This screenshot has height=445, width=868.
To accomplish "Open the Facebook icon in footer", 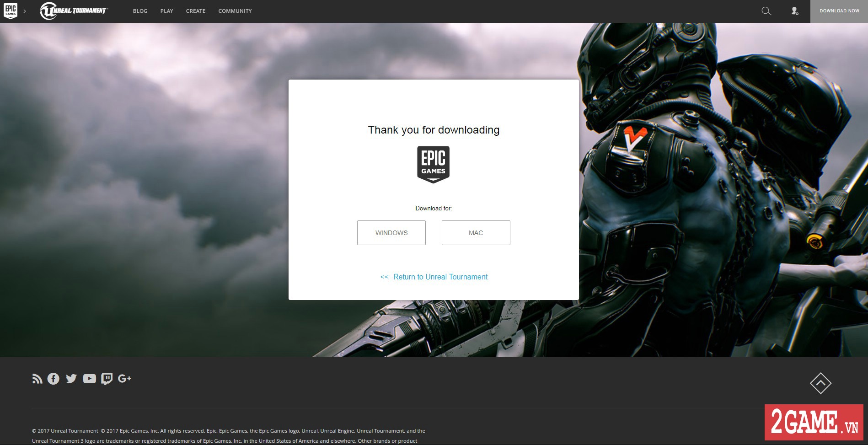I will pyautogui.click(x=54, y=379).
